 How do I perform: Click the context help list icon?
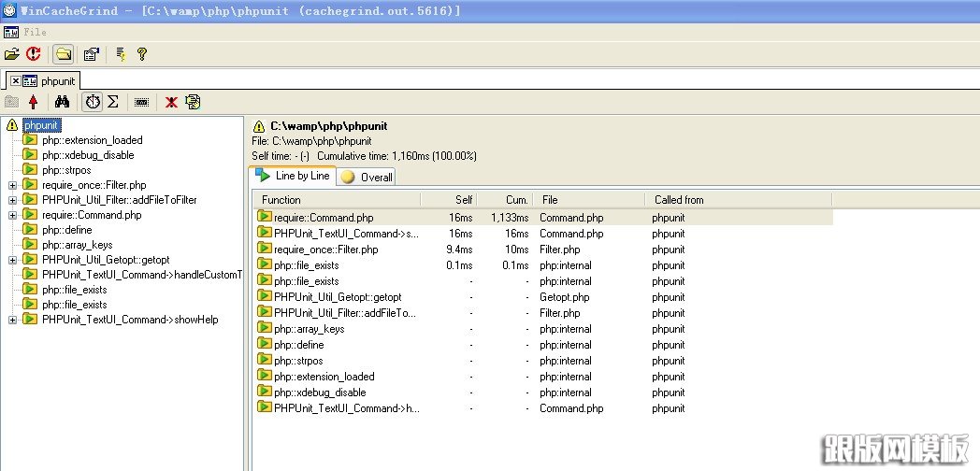click(121, 54)
